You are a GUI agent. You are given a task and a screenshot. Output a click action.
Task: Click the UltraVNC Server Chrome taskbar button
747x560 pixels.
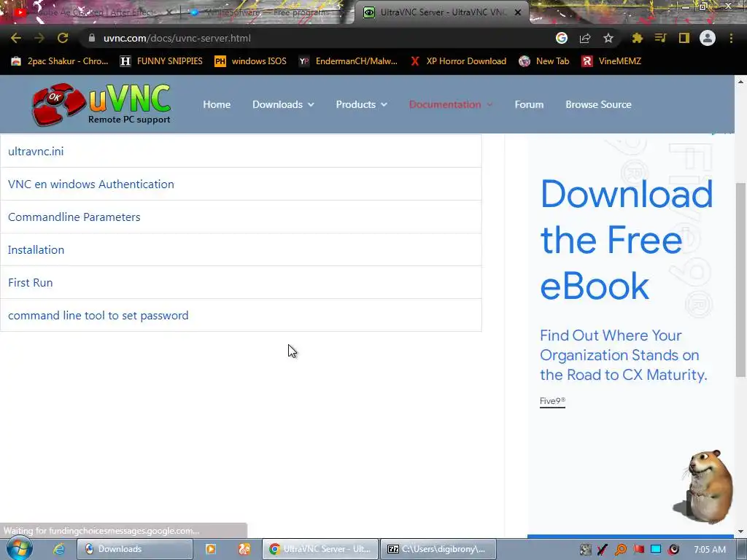(x=320, y=549)
